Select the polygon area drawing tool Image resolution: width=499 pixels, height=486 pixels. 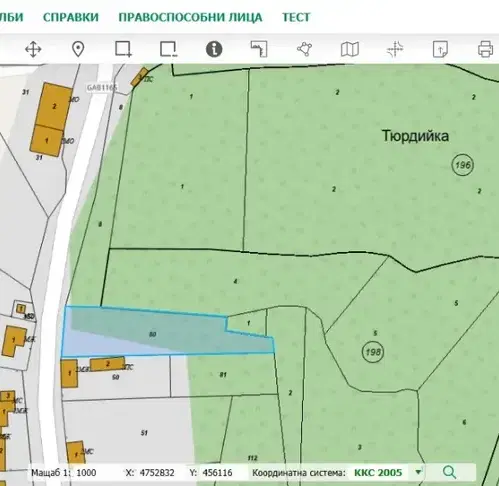click(x=304, y=49)
